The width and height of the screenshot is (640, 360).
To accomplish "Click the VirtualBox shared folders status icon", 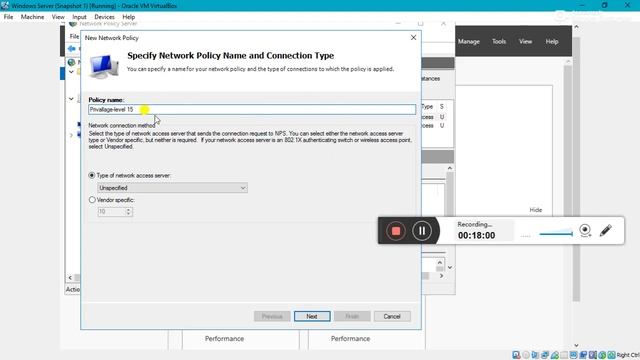I will [564, 355].
